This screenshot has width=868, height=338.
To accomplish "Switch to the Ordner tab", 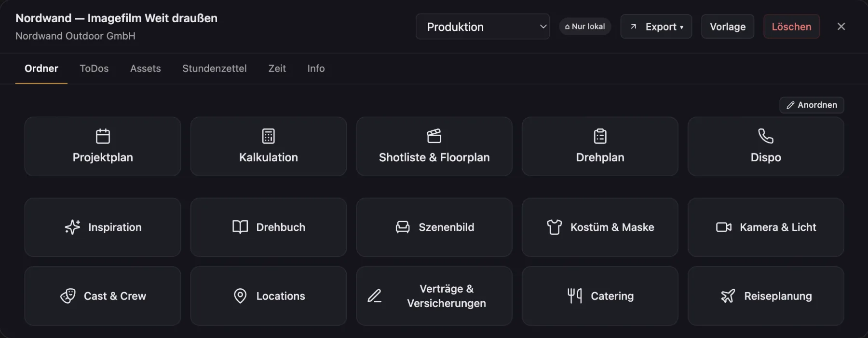I will click(41, 69).
